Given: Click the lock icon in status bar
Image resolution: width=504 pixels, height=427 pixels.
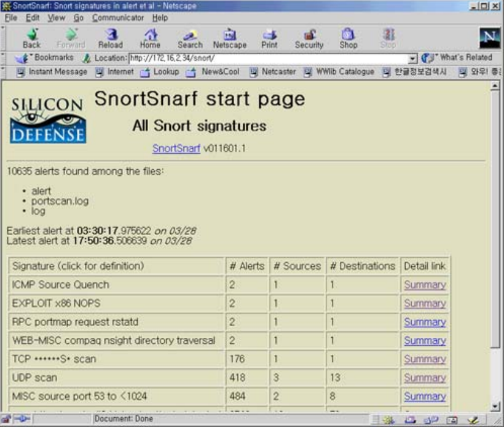Looking at the screenshot, I should click(x=6, y=419).
